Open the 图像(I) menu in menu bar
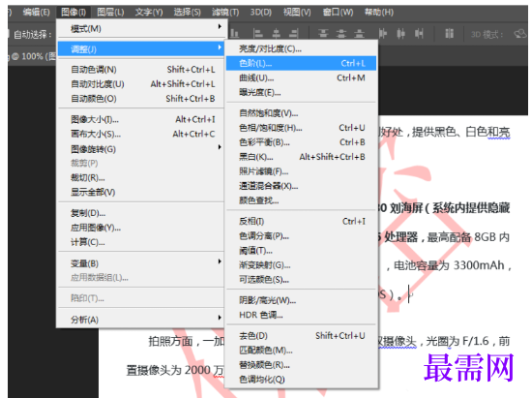 [x=74, y=13]
